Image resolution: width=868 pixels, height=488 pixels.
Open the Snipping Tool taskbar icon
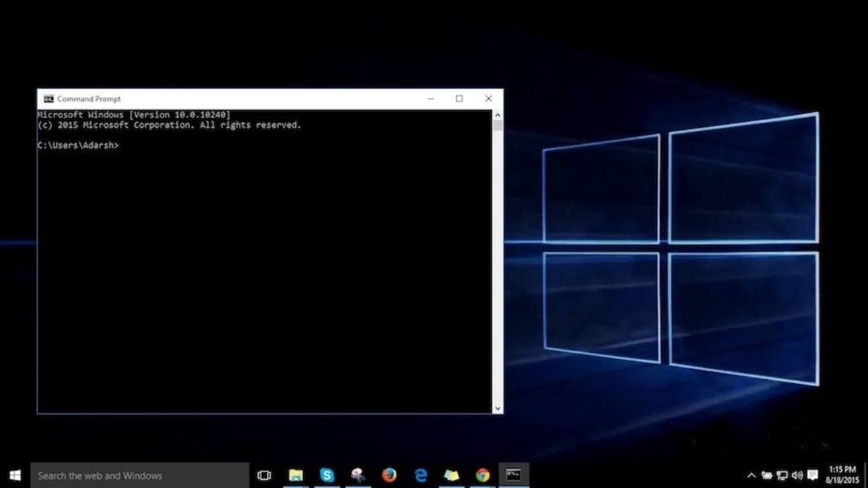[358, 475]
